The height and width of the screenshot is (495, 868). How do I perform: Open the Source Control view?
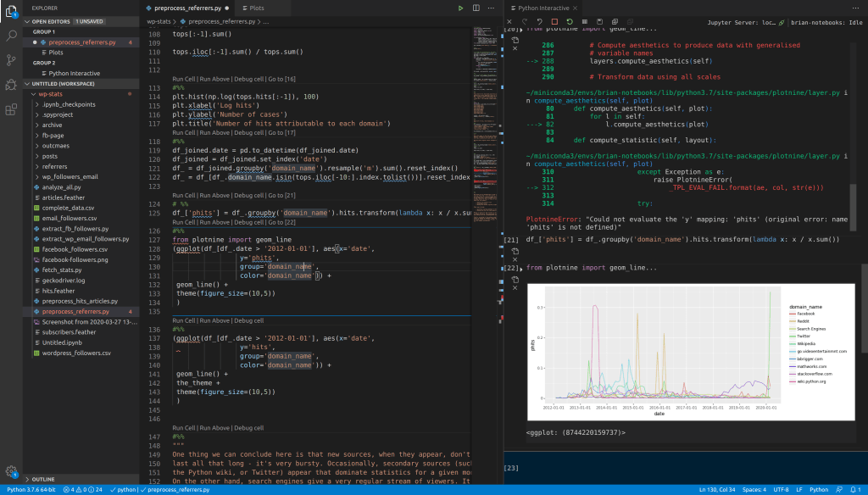click(11, 60)
